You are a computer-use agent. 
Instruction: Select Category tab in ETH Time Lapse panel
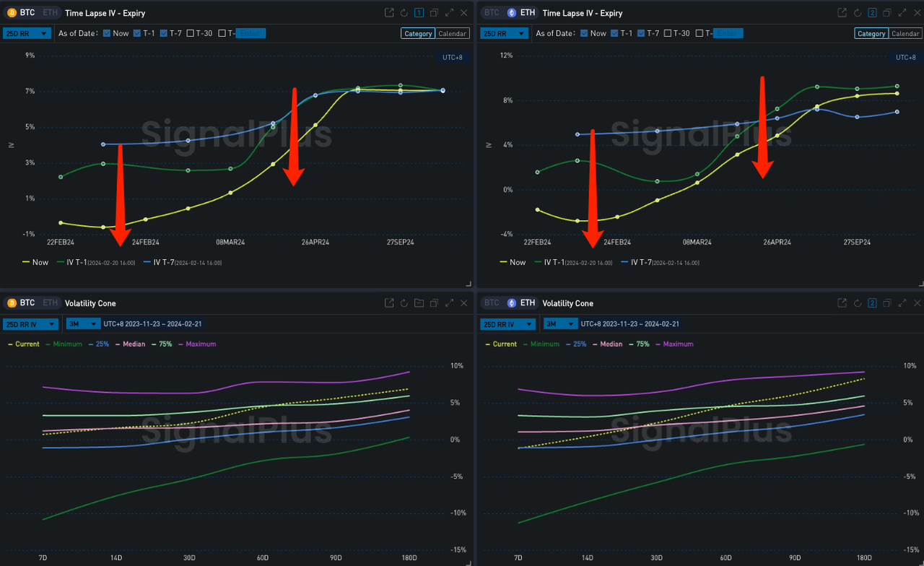(x=871, y=34)
